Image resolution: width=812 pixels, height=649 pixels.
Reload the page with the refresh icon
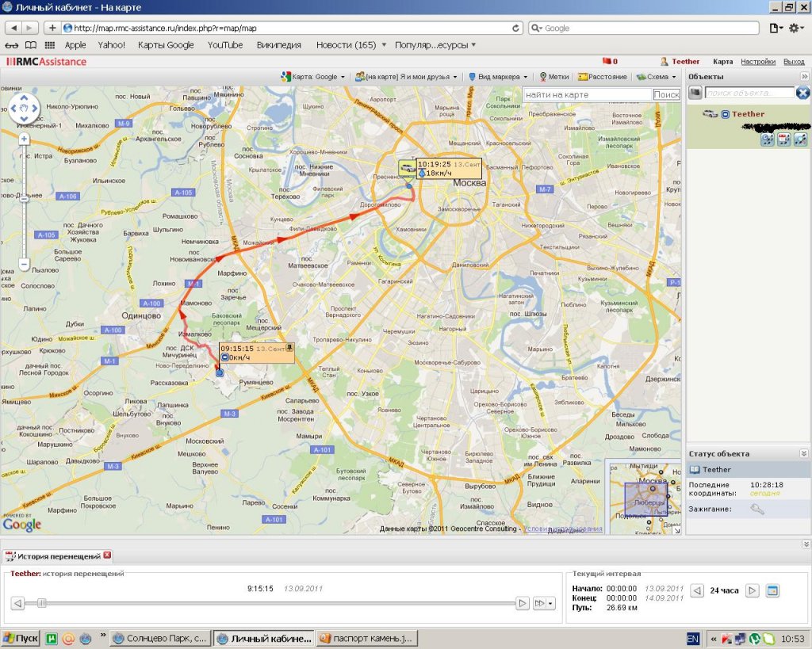tap(515, 28)
